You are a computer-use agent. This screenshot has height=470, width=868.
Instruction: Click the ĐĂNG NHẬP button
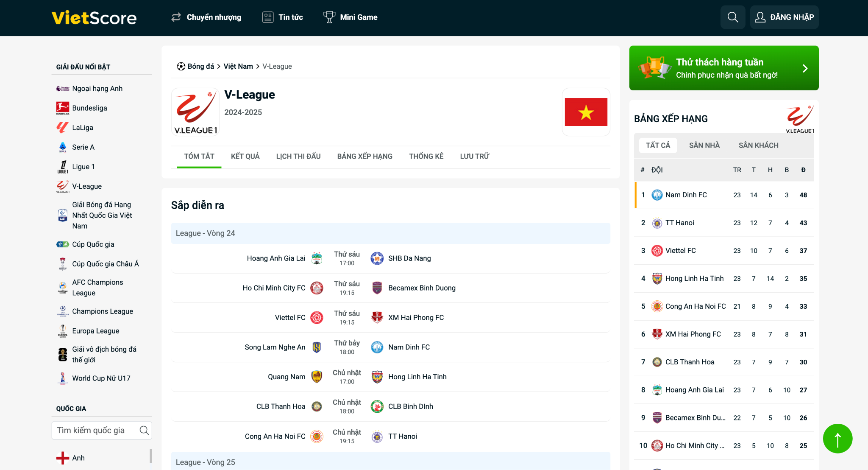(784, 17)
